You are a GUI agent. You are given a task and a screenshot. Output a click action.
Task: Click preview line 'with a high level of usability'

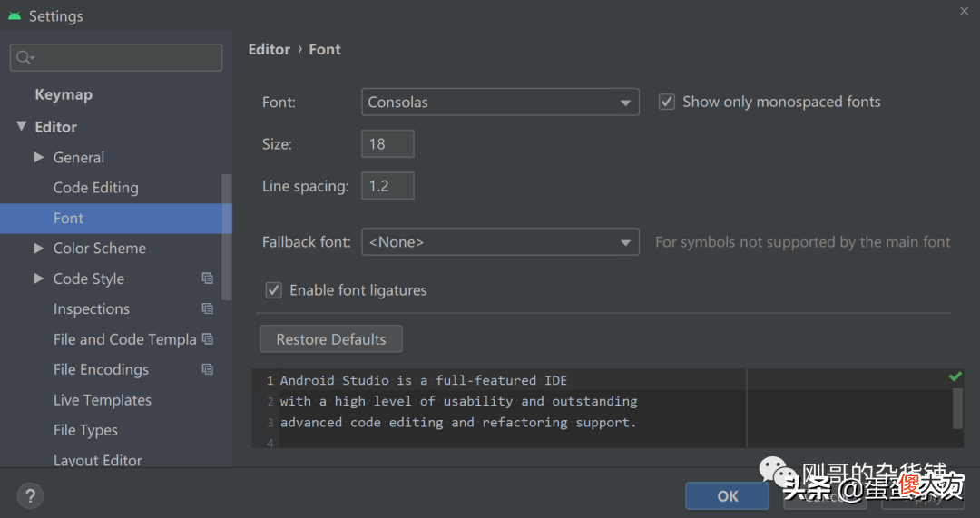(x=459, y=401)
